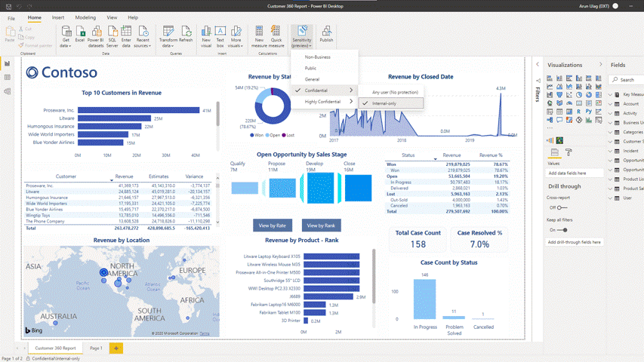Click the Enter data icon

pos(126,36)
